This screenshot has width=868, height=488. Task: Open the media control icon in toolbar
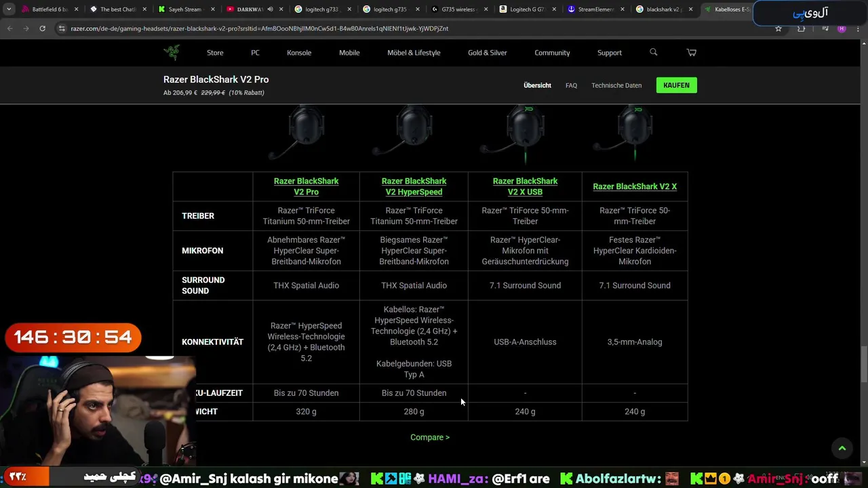pos(825,28)
